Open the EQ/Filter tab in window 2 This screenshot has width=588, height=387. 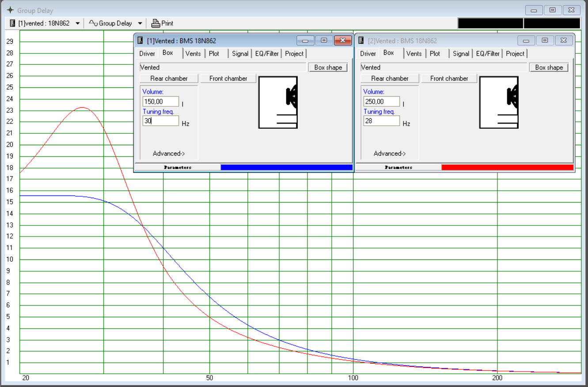tap(488, 53)
